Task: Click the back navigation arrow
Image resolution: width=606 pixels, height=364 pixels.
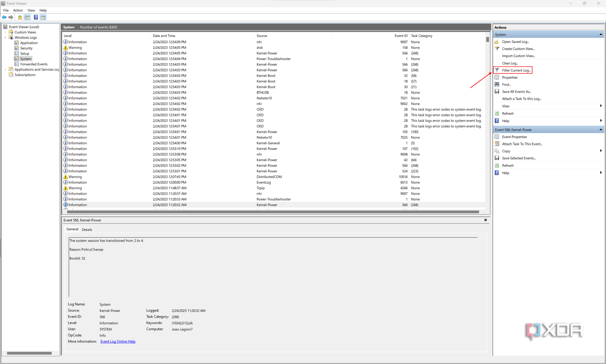Action: click(4, 17)
